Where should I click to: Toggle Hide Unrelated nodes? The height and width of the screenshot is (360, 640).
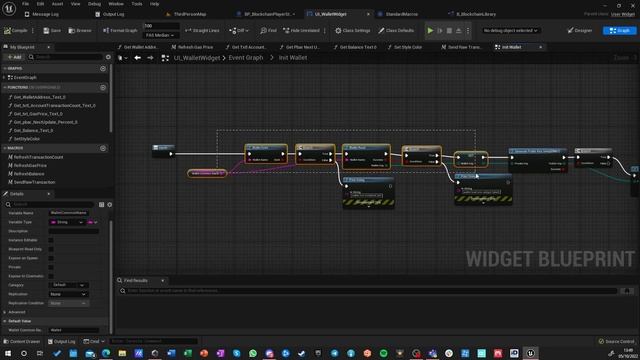tap(301, 31)
